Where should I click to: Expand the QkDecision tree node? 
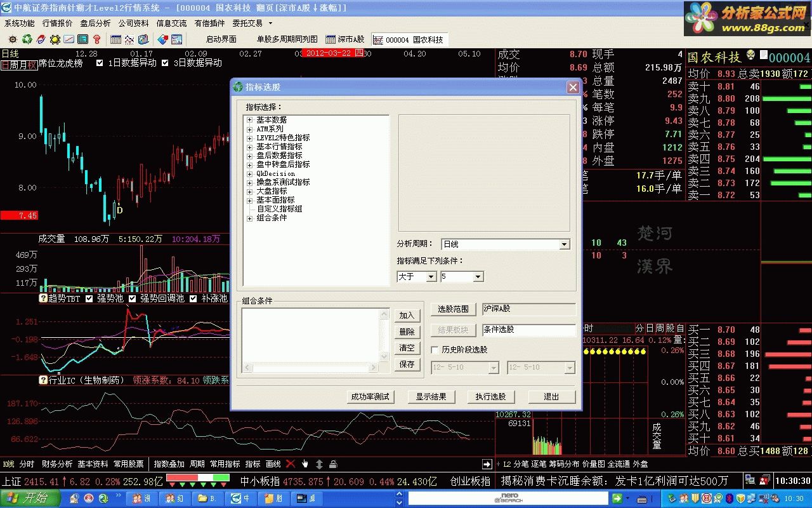(x=250, y=173)
